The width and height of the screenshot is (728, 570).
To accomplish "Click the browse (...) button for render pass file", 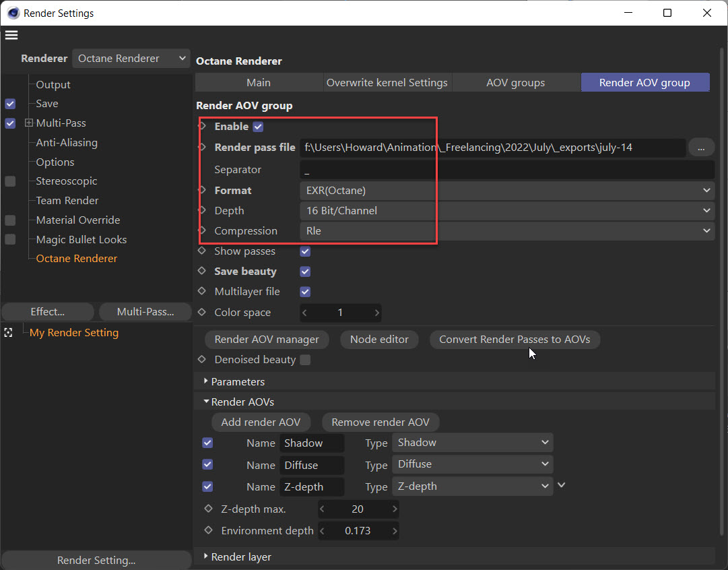I will pos(701,147).
